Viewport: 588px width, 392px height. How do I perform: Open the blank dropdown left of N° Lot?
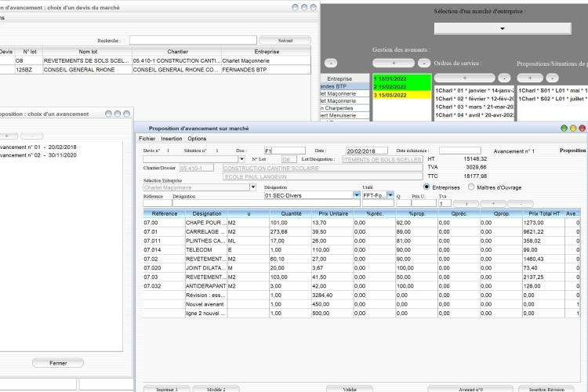click(242, 159)
